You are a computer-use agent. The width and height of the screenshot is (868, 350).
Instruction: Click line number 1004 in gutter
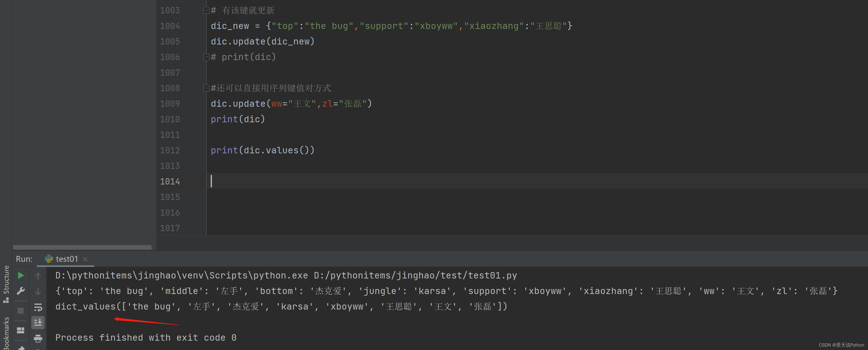(170, 26)
